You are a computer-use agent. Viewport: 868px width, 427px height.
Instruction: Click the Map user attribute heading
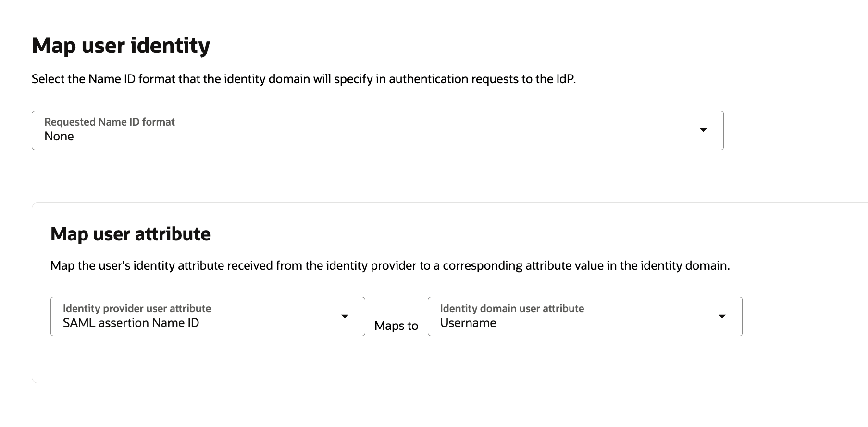(130, 234)
